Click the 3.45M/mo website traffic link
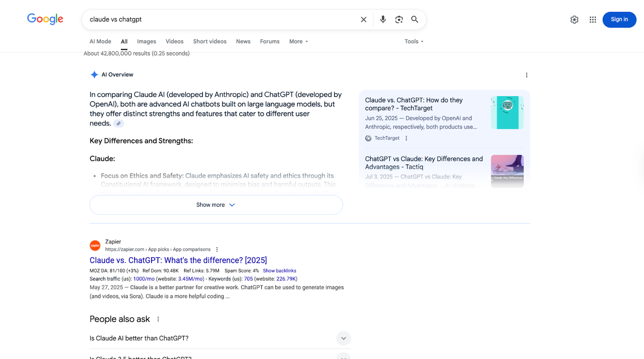The height and width of the screenshot is (359, 644). click(x=191, y=279)
